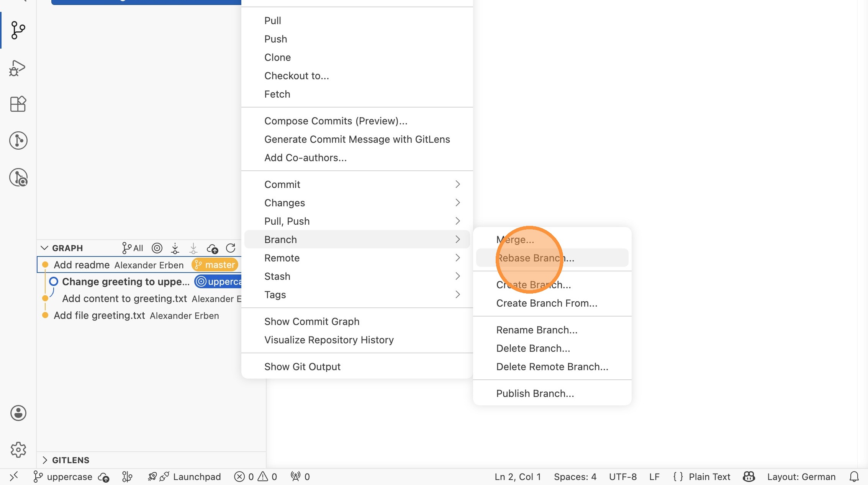The image size is (868, 485).
Task: Collapse the GRAPH section
Action: click(44, 248)
